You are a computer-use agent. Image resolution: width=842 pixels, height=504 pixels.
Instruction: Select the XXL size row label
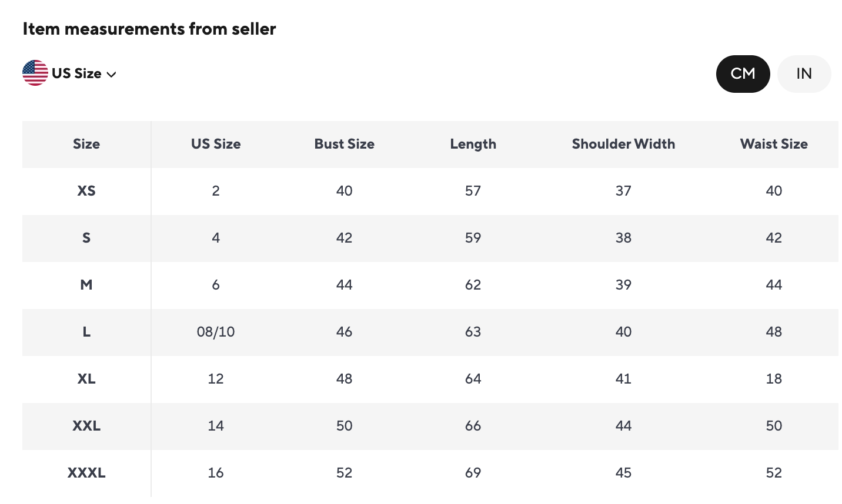click(86, 426)
